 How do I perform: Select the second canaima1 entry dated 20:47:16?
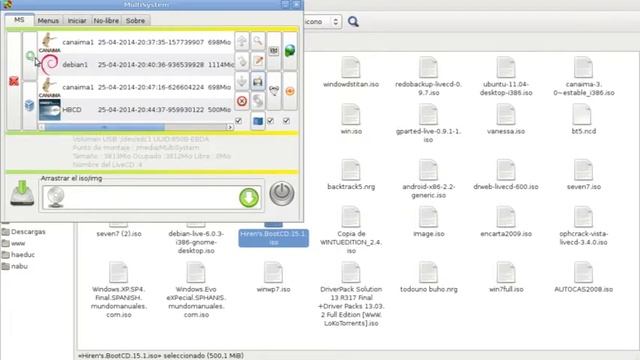[136, 87]
